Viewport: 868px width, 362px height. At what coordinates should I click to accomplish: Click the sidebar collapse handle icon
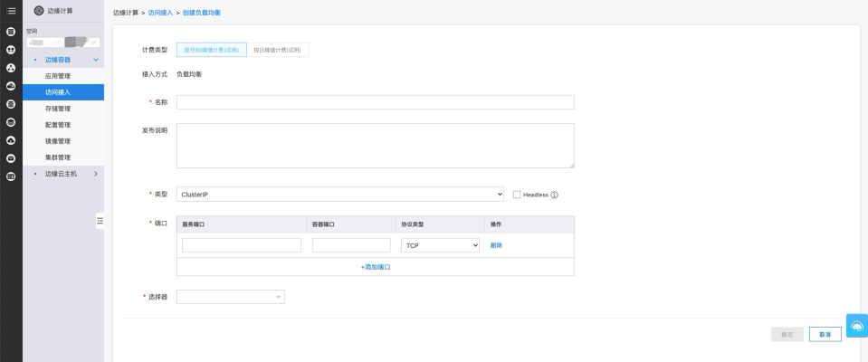tap(100, 221)
